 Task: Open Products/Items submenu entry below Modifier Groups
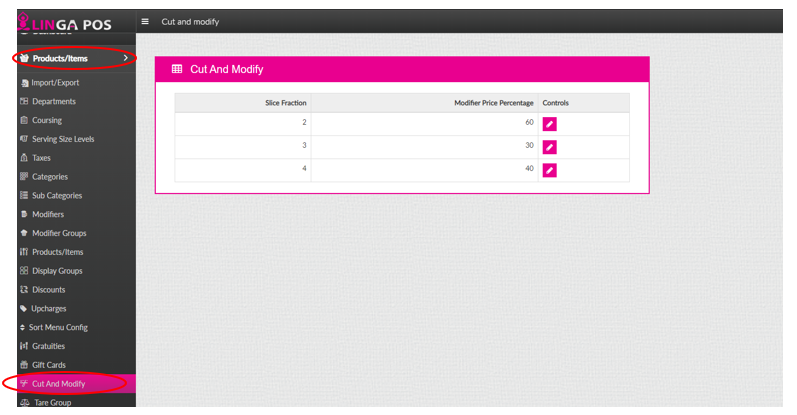(57, 252)
